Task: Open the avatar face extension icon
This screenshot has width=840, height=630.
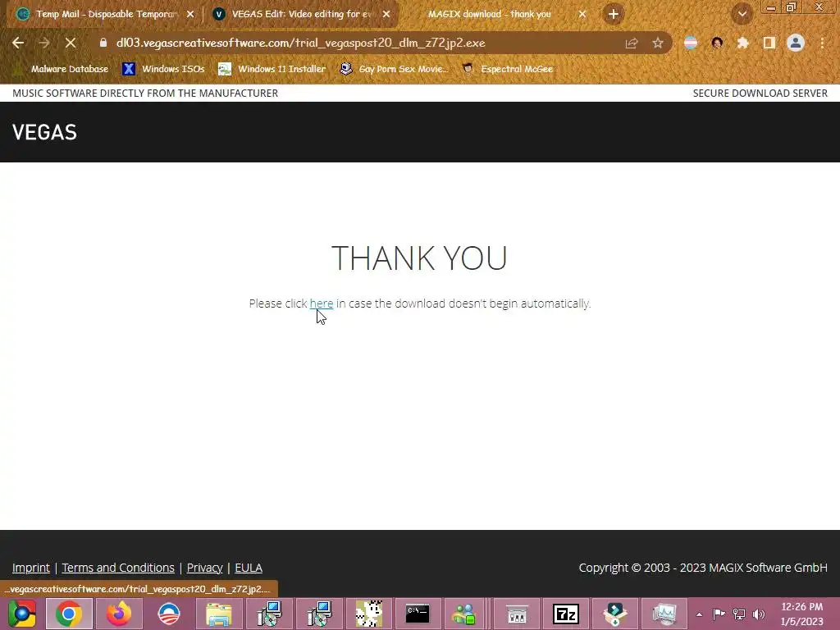Action: 717,43
